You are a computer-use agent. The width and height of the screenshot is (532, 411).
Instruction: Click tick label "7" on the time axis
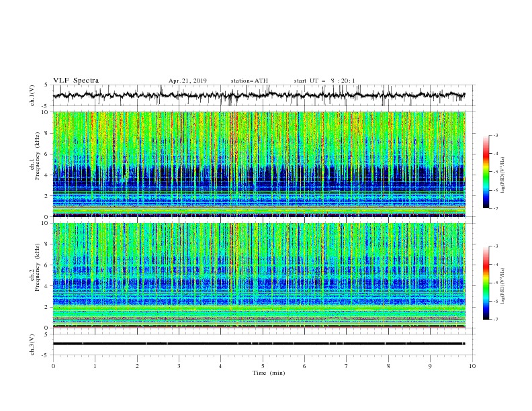(347, 366)
